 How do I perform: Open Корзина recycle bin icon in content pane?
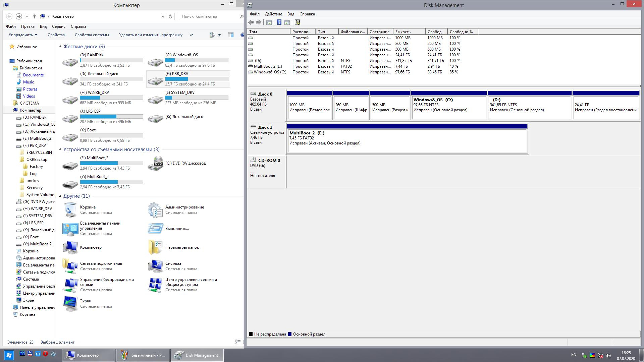70,210
